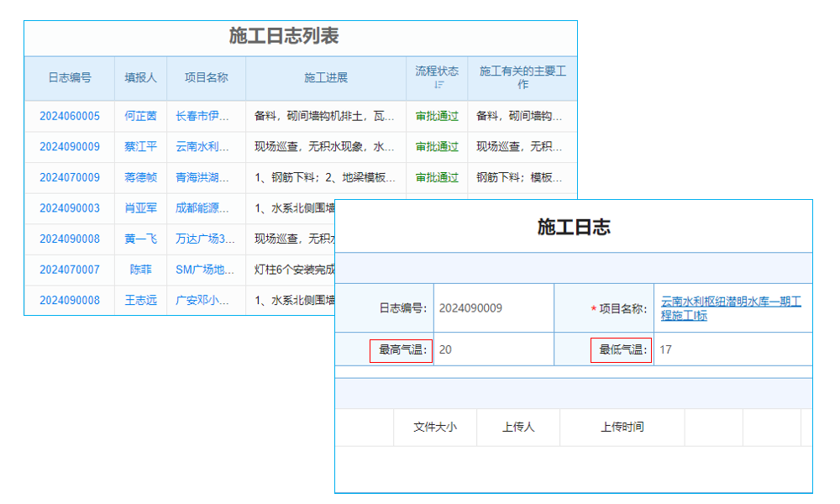Screen dimensions: 840x504
Task: Open project 万达广场3 link
Action: 205,239
